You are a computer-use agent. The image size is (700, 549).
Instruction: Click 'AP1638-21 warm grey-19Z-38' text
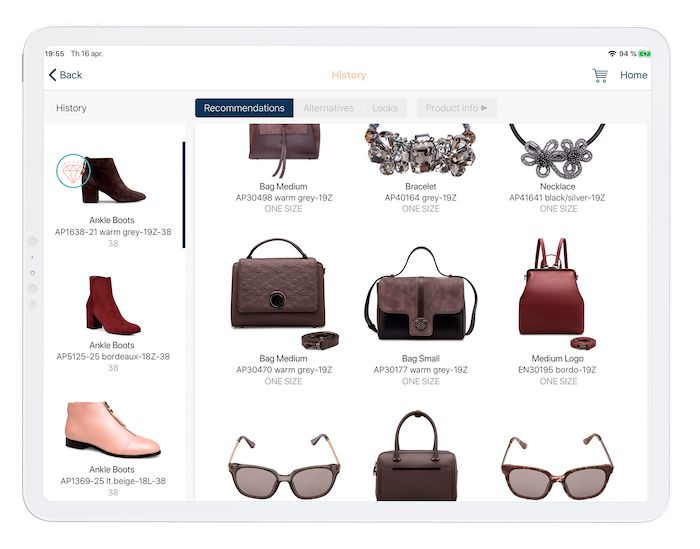coord(113,232)
